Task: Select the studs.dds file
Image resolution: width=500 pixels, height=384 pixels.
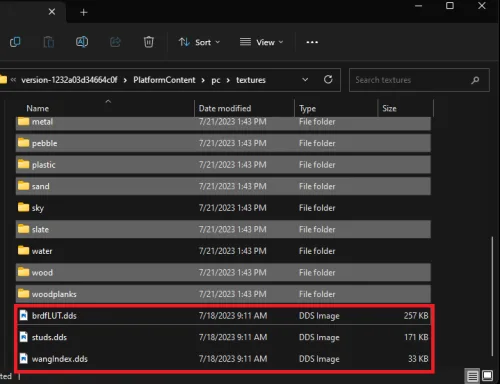Action: tap(223, 337)
